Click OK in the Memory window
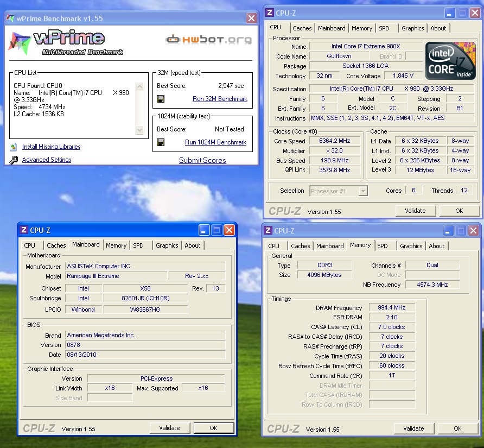This screenshot has width=484, height=448. click(457, 428)
